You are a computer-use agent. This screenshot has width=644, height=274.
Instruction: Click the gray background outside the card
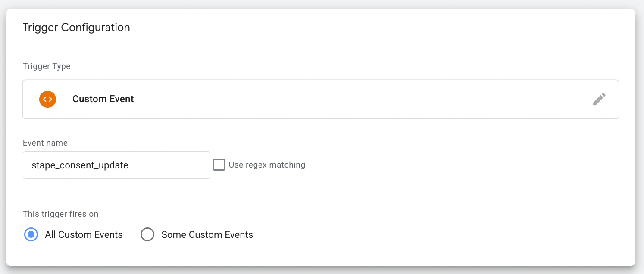click(x=640, y=138)
